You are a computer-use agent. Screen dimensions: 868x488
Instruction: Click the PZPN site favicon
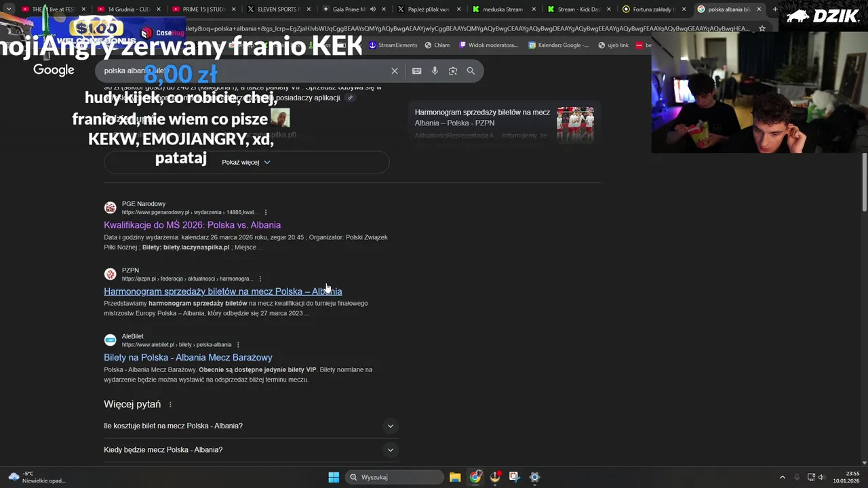click(110, 274)
